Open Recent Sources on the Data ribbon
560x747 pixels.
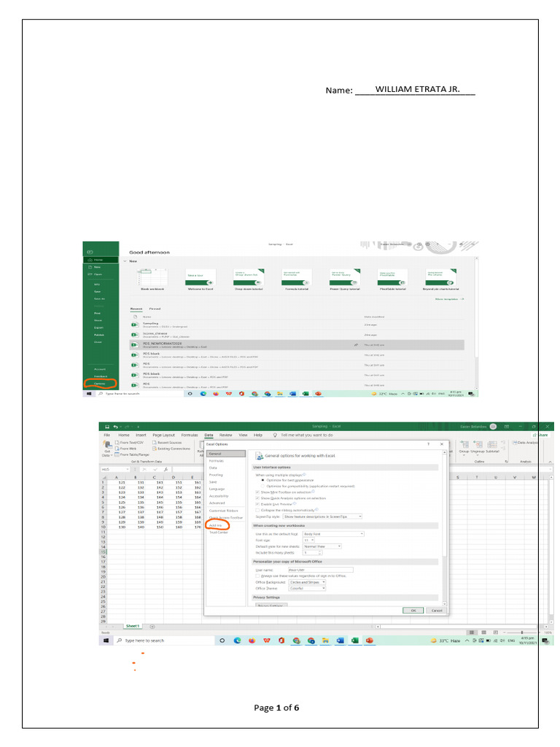tap(167, 443)
